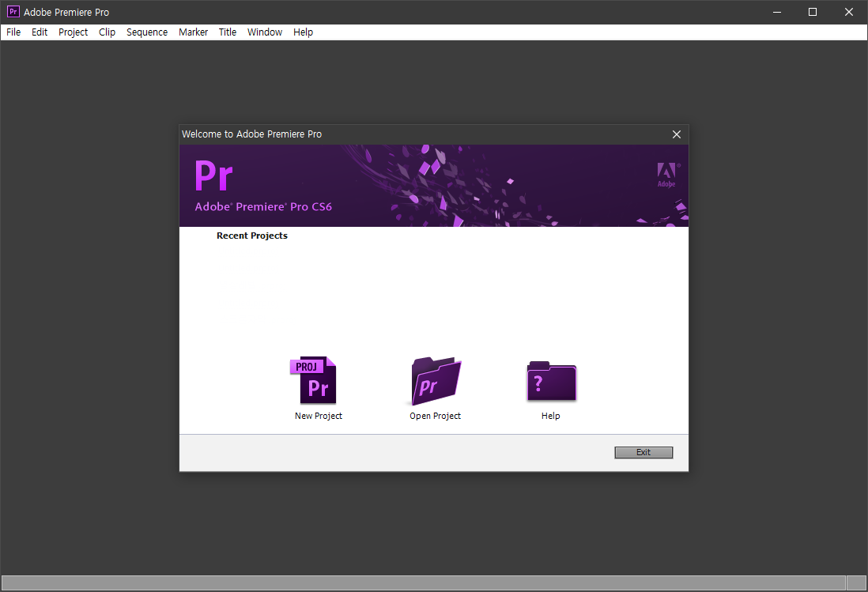868x592 pixels.
Task: Open the Sequence menu
Action: tap(147, 32)
